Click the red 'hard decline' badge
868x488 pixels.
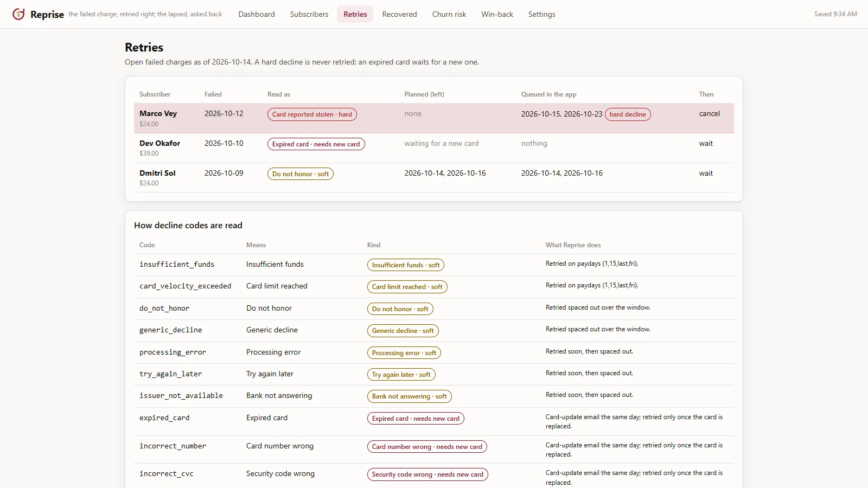628,114
